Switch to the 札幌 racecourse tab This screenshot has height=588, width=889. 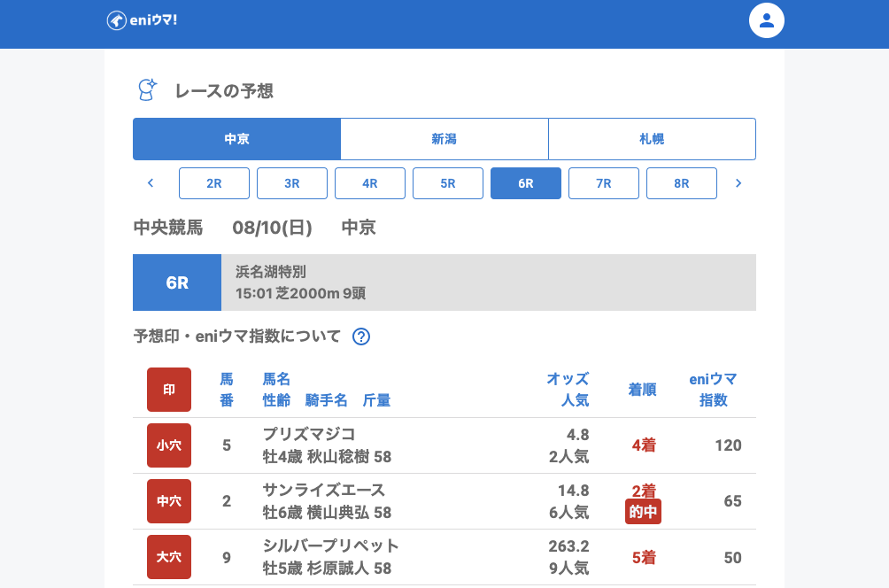click(x=652, y=139)
